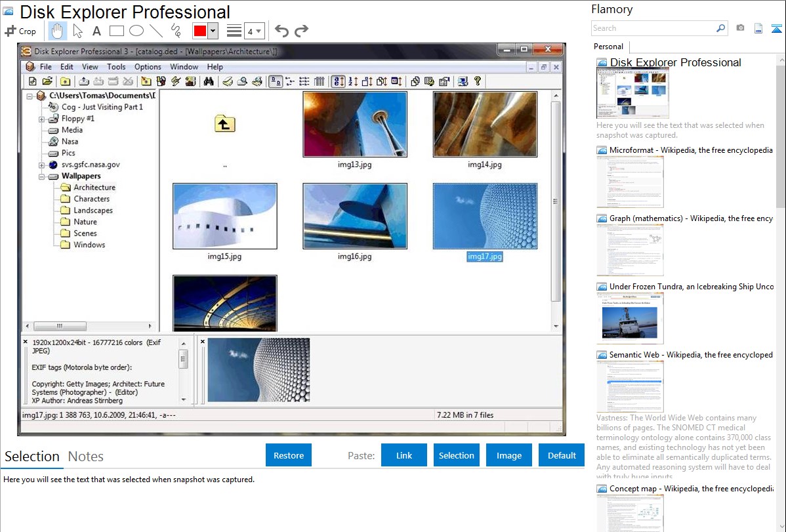The image size is (786, 532).
Task: Select the Characters folder
Action: point(85,199)
